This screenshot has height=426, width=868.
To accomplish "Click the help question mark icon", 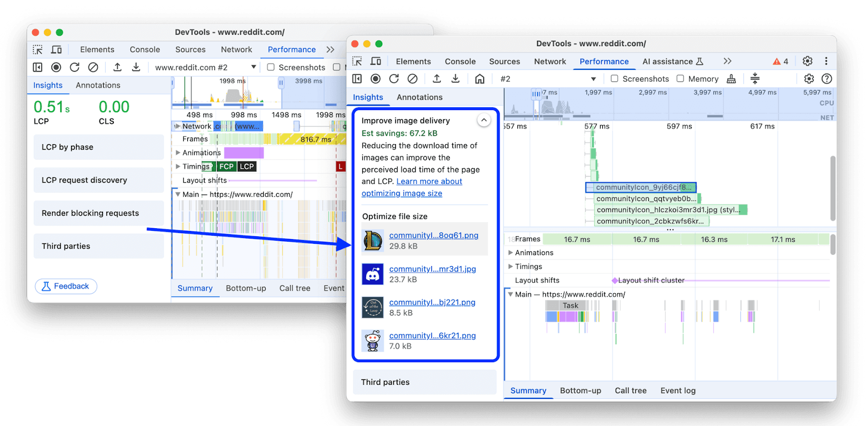I will (827, 79).
